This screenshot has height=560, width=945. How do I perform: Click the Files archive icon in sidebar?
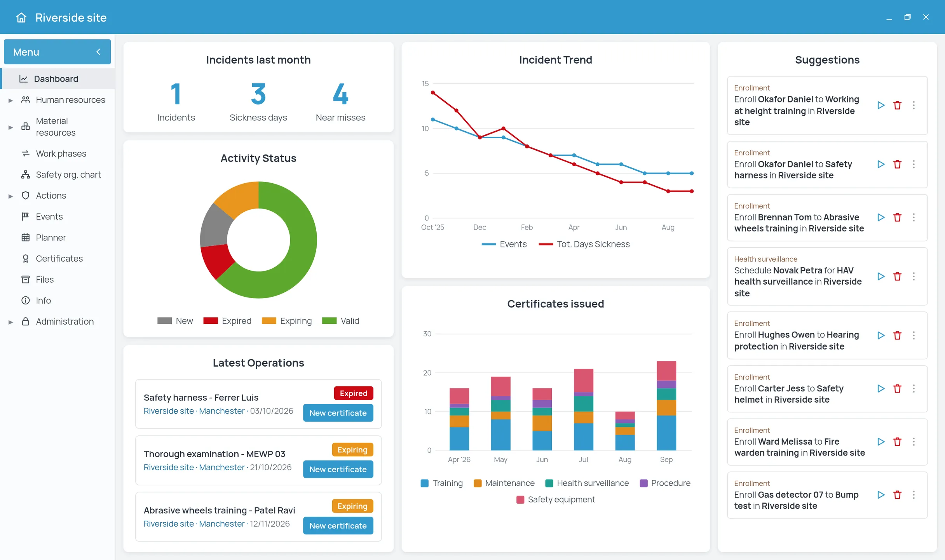[26, 280]
